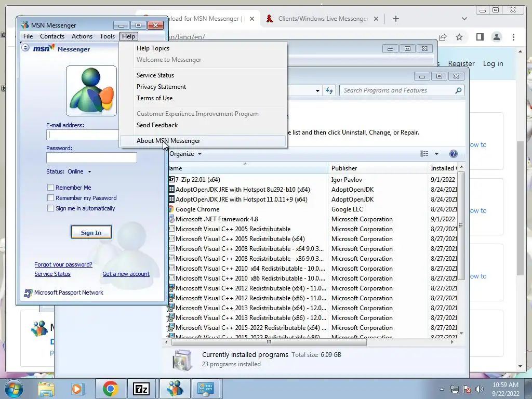
Task: Bookmark page with the star icon
Action: pos(459,37)
